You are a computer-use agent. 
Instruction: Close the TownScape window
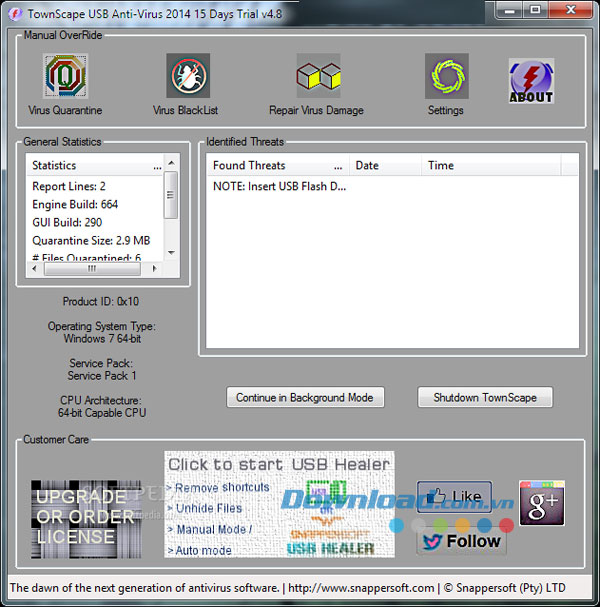570,10
